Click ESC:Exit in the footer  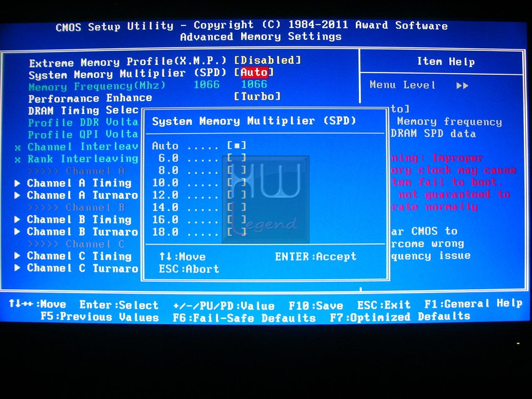[x=384, y=305]
